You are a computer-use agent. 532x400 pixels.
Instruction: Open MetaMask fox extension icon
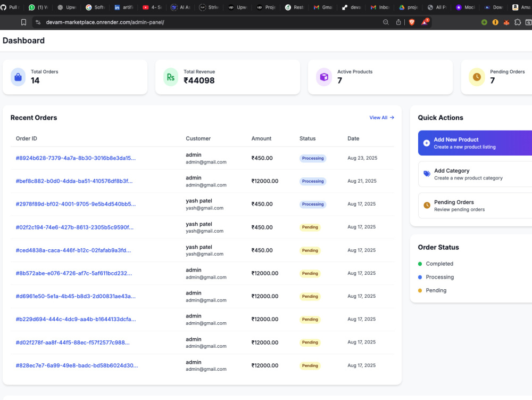(x=506, y=22)
